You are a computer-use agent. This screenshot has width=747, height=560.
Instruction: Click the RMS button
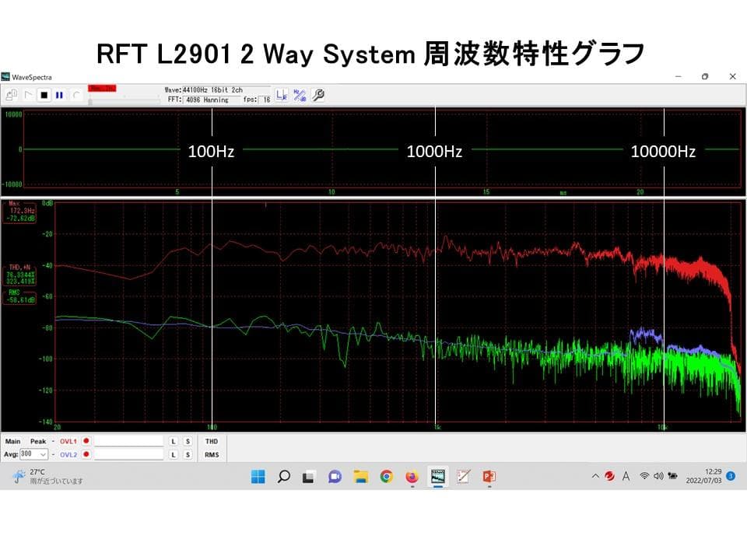(x=212, y=455)
